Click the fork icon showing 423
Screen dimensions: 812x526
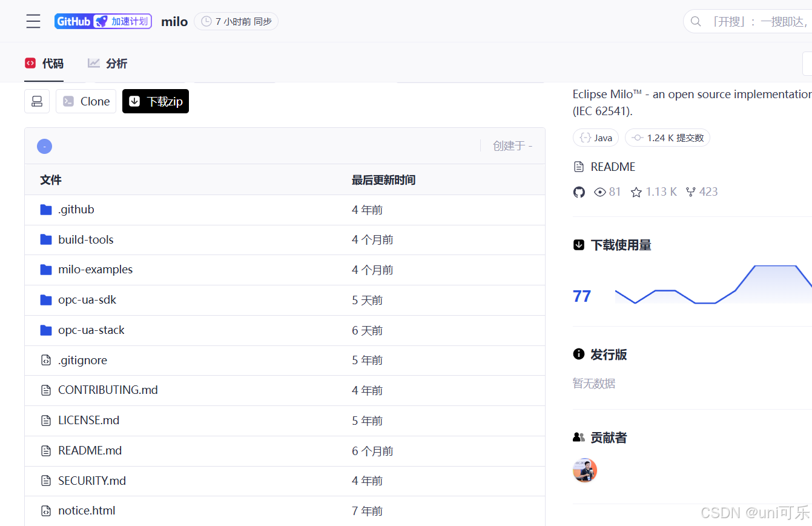(691, 191)
